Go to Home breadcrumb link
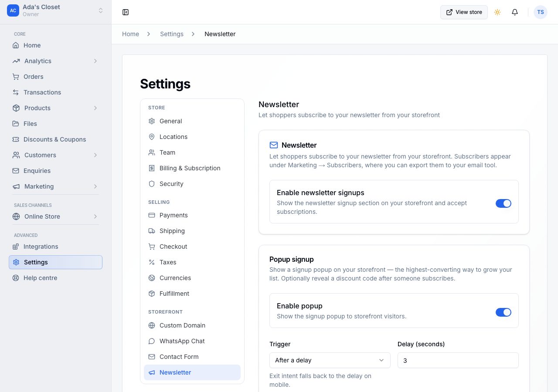558x392 pixels. (x=130, y=34)
